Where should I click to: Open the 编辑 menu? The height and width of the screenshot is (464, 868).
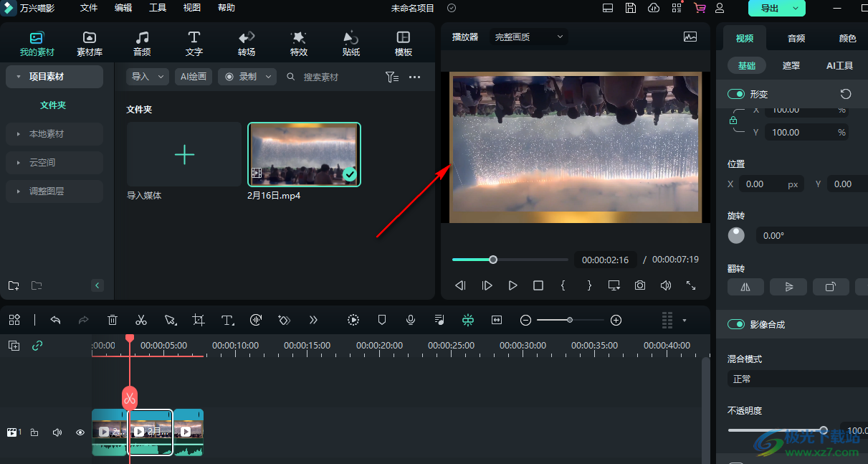coord(123,8)
